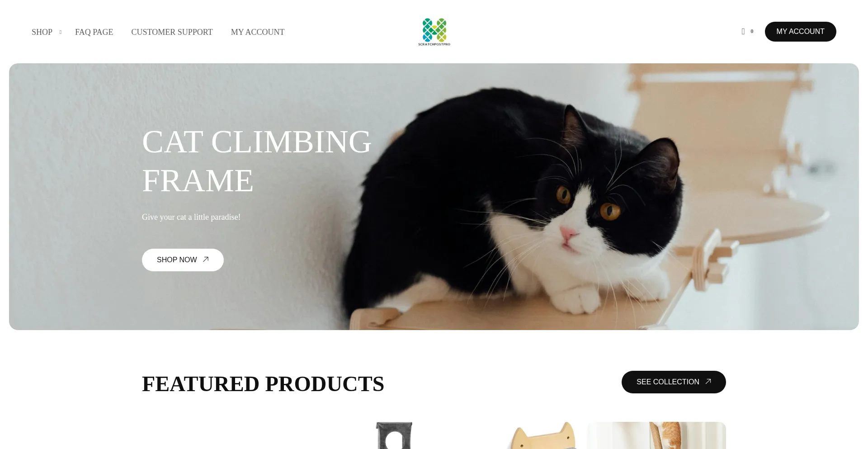Image resolution: width=868 pixels, height=449 pixels.
Task: Click the cart item count badge
Action: coord(752,32)
